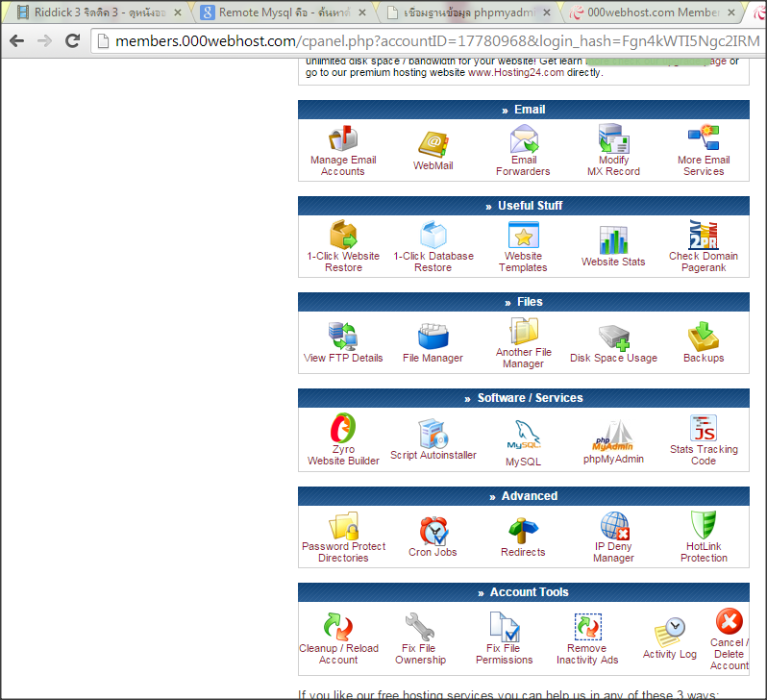Open the Cron Jobs clock icon
Viewport: 767px width, 700px height.
[433, 531]
